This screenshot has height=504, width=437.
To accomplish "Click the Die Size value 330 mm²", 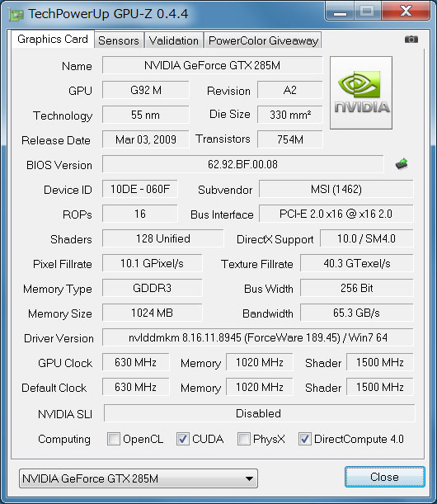I will (x=290, y=115).
